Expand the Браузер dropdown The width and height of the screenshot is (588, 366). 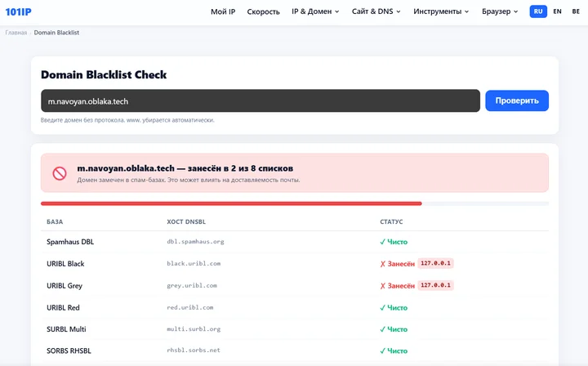click(x=500, y=11)
